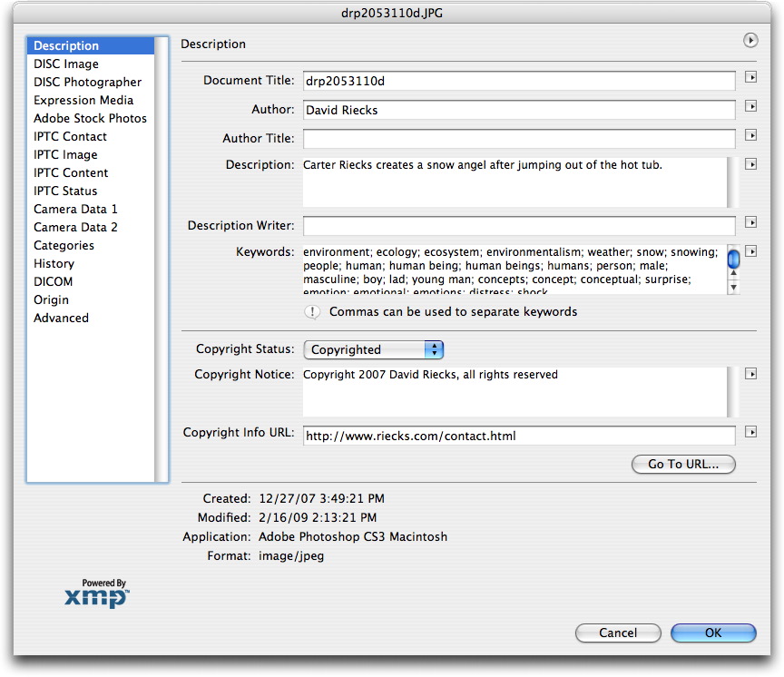Click the Application value Adobe Photoshop CS3 Macintosh
784x677 pixels.
coord(353,536)
